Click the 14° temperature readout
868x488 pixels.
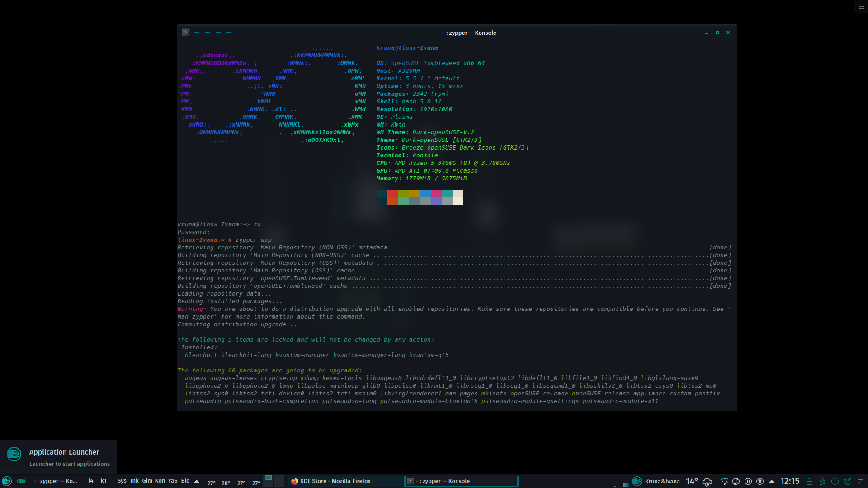[692, 481]
